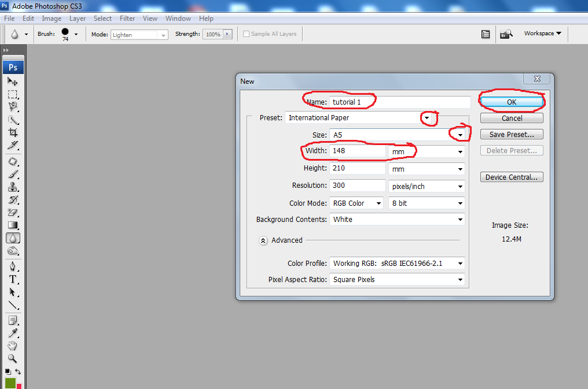Click OK in New dialog

[x=512, y=102]
